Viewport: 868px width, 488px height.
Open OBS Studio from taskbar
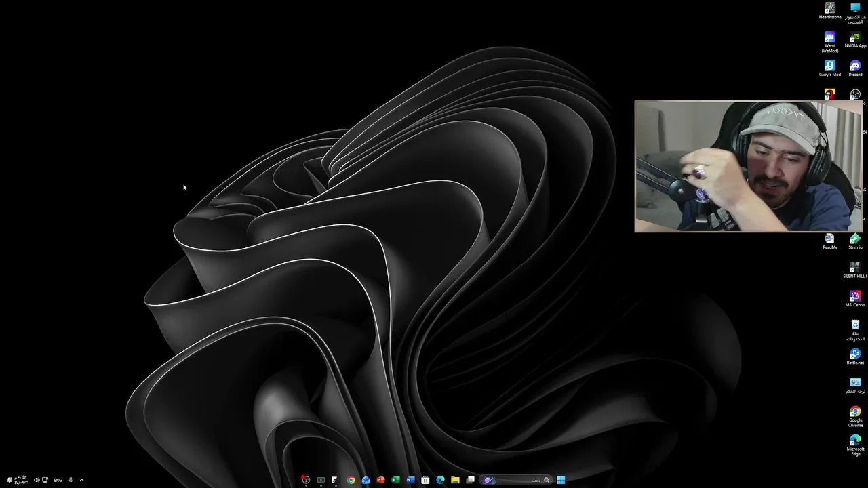tap(306, 480)
